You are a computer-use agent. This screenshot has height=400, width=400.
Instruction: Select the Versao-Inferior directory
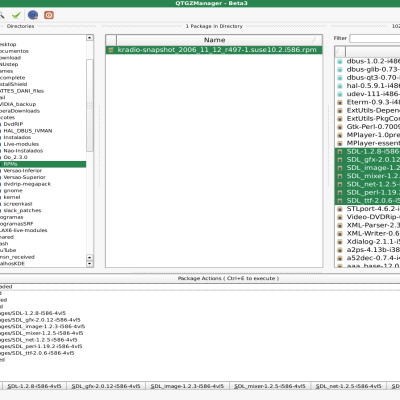coord(23,171)
